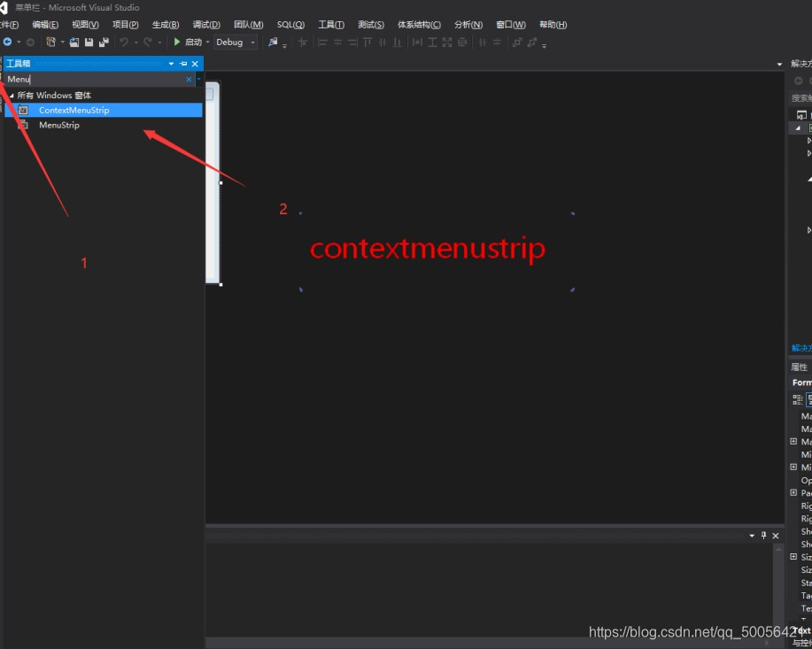Click the Make Same Size toolbar icon
The height and width of the screenshot is (649, 812).
pos(447,42)
